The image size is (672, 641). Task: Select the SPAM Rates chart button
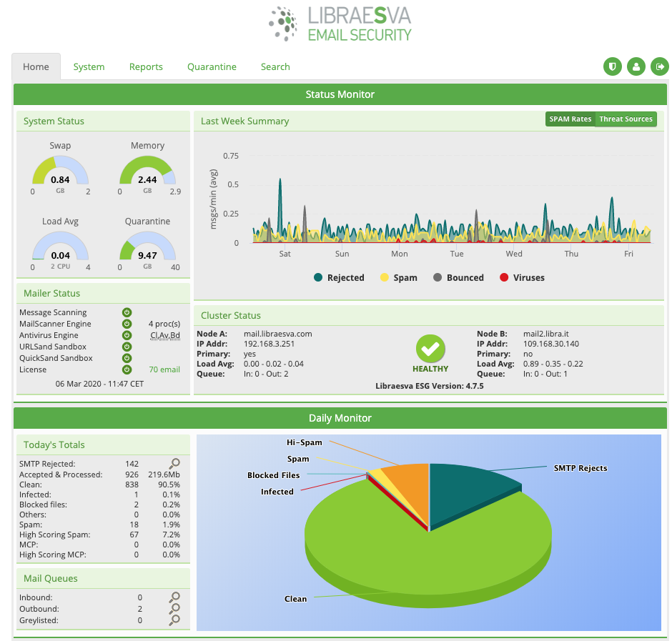pyautogui.click(x=570, y=119)
